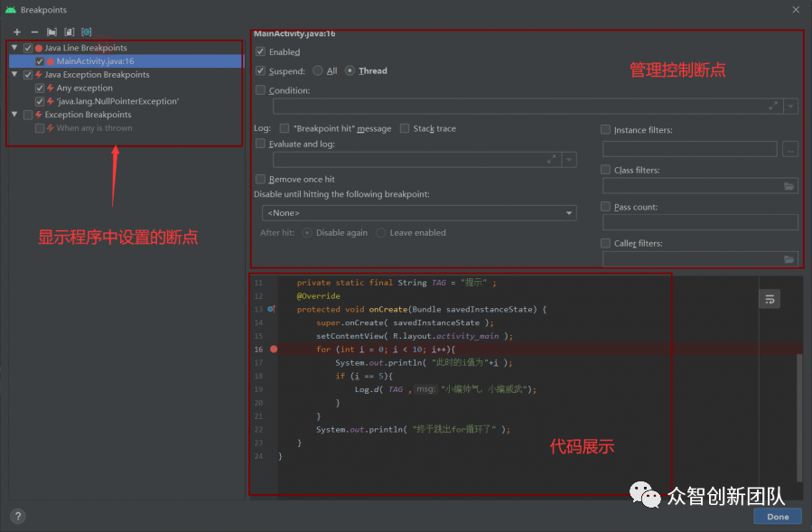Screen dimensions: 812x532
Task: Toggle soft-wrap icon in code preview
Action: 770,299
